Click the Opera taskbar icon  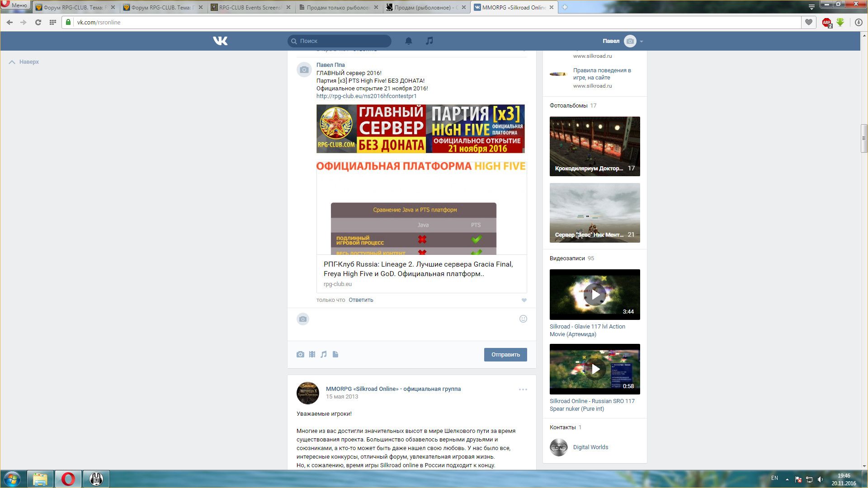(68, 479)
